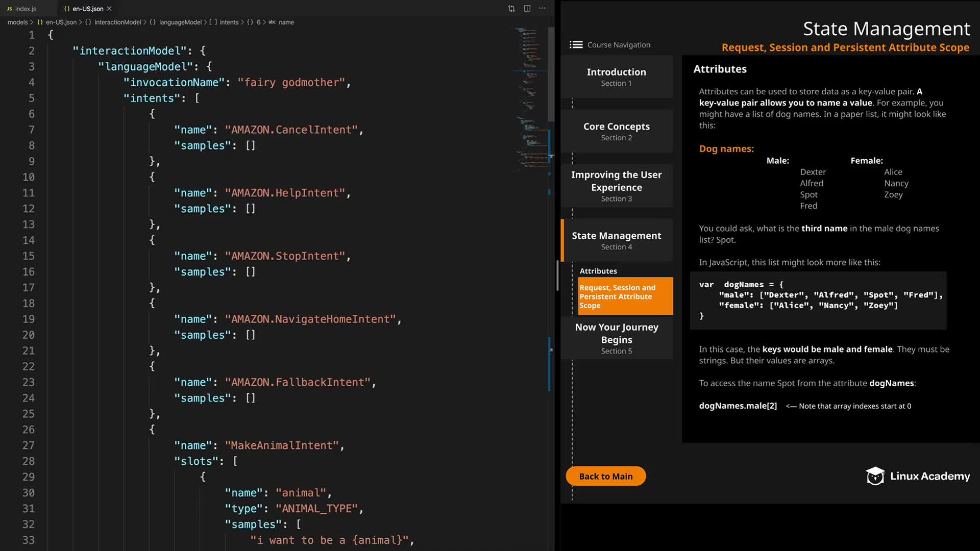Viewport: 980px width, 551px height.
Task: Go to Introduction Section 1
Action: [x=616, y=77]
